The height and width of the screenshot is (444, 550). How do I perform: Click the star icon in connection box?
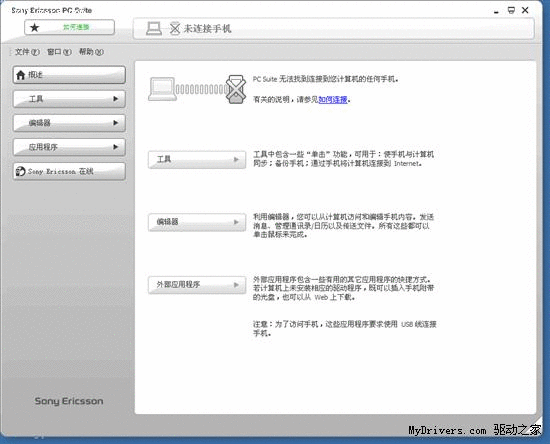[34, 27]
